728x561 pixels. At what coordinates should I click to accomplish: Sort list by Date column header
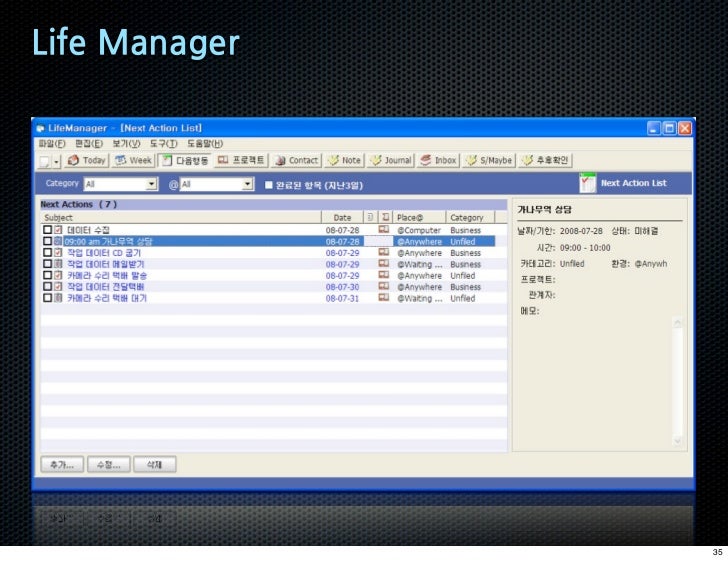(342, 217)
